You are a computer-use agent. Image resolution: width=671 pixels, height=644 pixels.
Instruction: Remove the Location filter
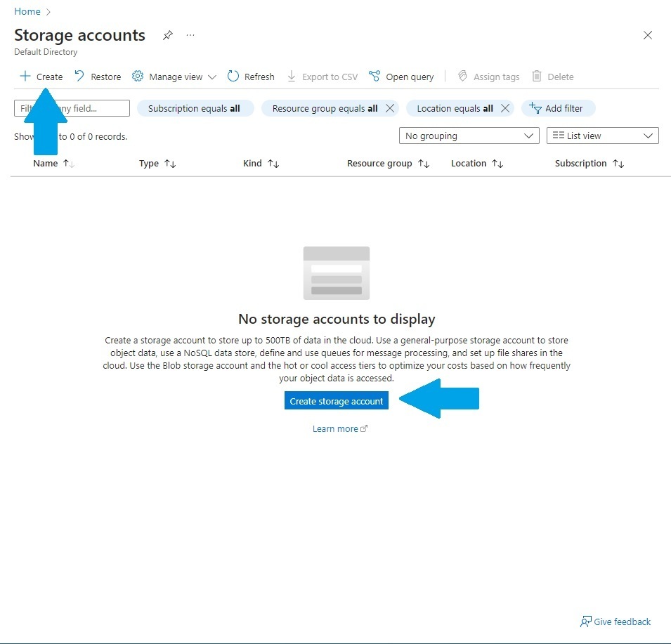click(x=505, y=108)
